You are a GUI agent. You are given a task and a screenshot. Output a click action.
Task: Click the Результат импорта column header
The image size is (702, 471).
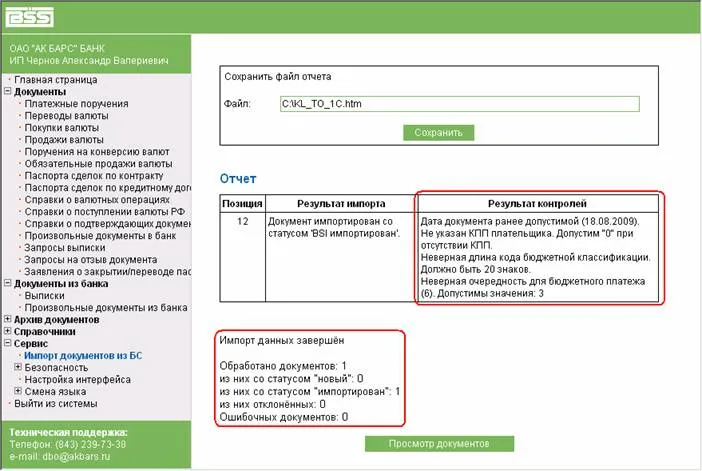[x=341, y=204]
